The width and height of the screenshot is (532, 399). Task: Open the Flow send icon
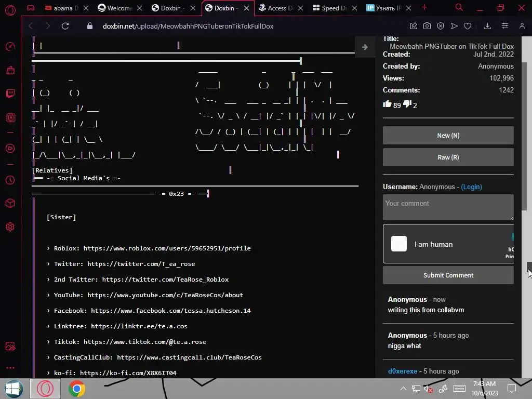454,26
